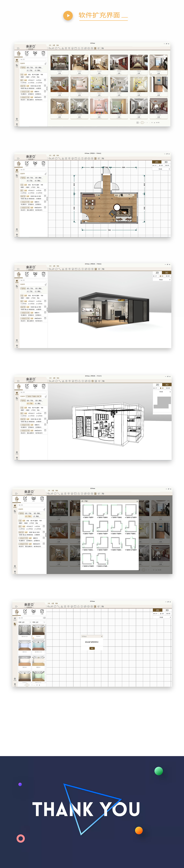This screenshot has width=184, height=868.
Task: Go to page 2 in gallery pagination
Action: pos(145,122)
